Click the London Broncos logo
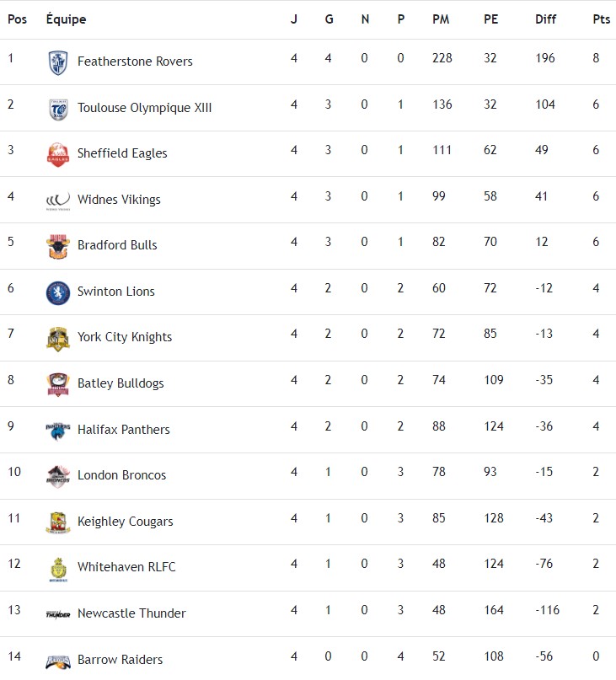The height and width of the screenshot is (680, 616). click(x=58, y=476)
